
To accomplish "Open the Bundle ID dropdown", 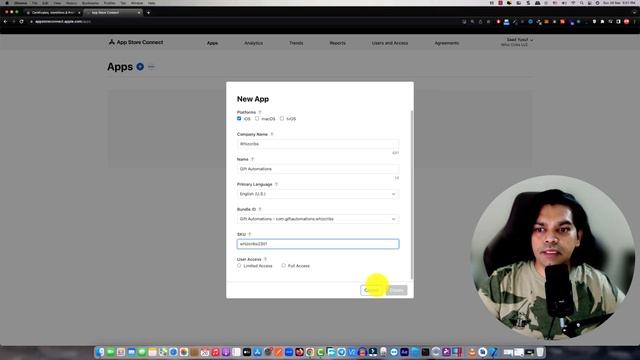I will point(318,219).
